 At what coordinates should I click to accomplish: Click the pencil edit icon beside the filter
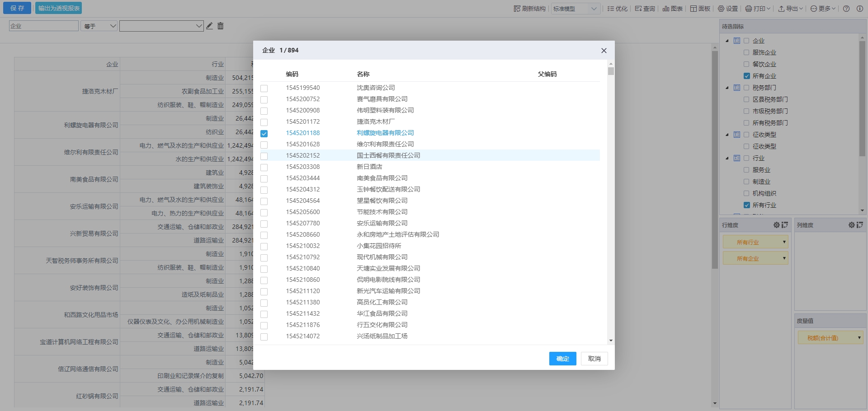pyautogui.click(x=209, y=26)
